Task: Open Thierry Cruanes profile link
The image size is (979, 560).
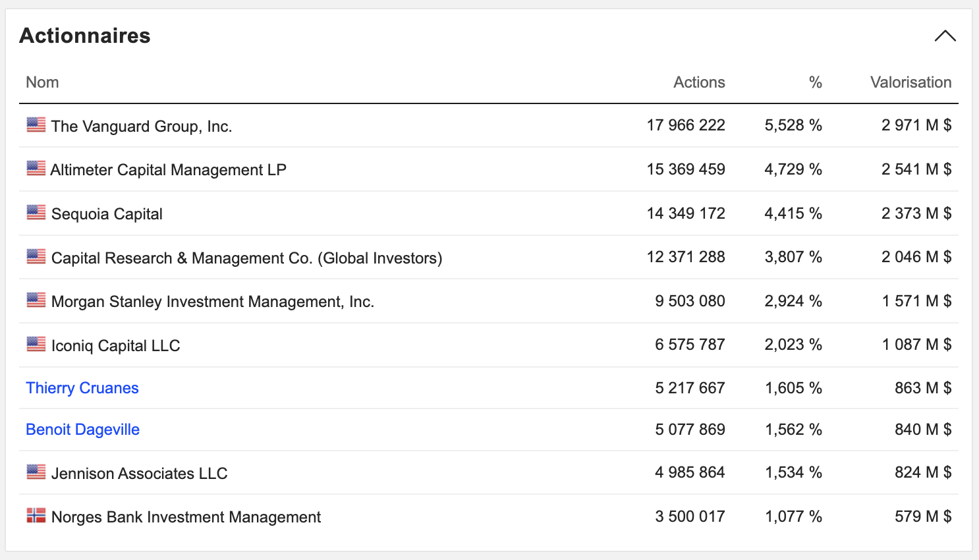Action: pos(82,388)
